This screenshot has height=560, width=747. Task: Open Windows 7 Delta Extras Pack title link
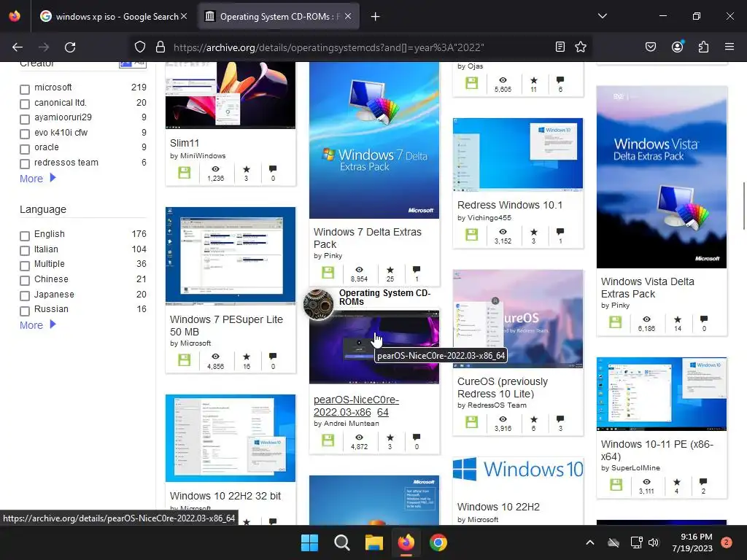point(368,238)
